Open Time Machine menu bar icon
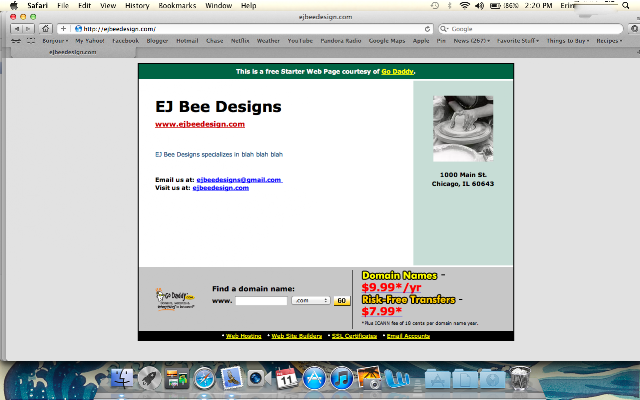The width and height of the screenshot is (640, 400). [x=435, y=5]
